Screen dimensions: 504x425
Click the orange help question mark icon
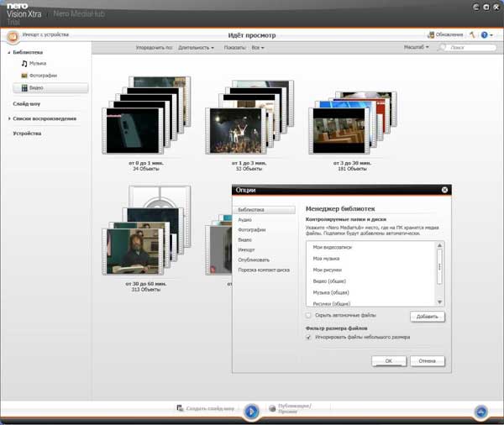485,35
